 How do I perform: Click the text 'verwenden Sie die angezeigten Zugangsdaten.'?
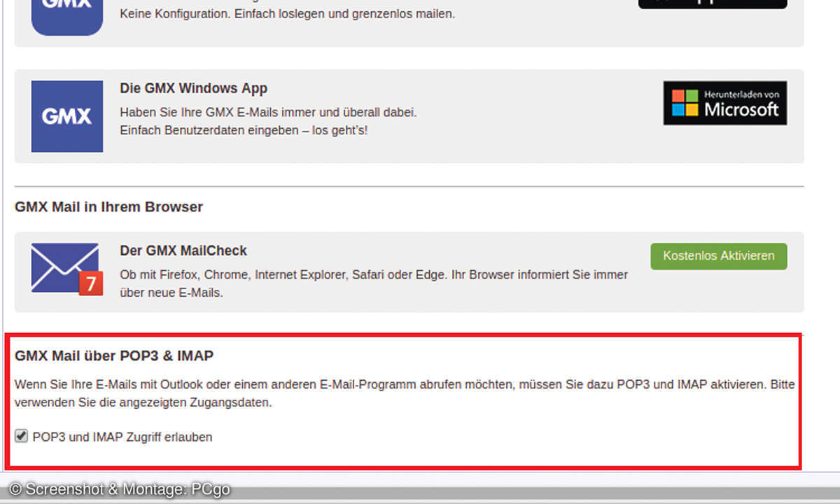(143, 403)
